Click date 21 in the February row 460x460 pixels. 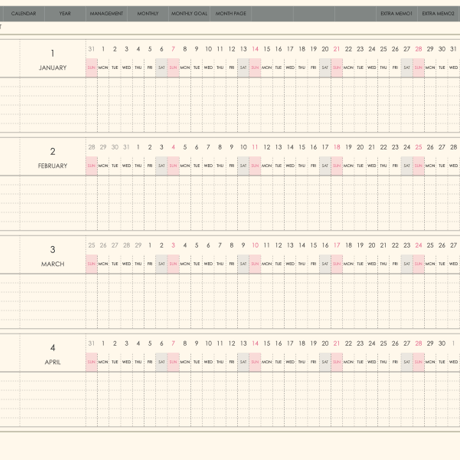point(372,147)
